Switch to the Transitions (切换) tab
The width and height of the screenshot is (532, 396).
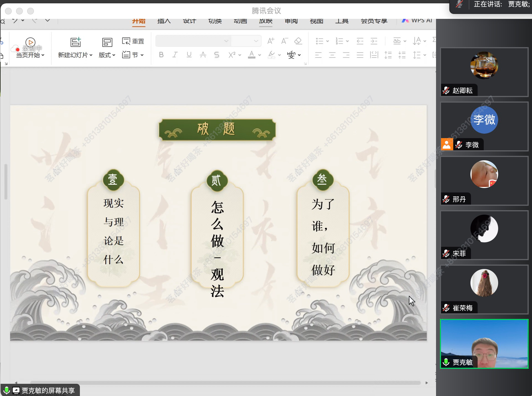(x=215, y=21)
